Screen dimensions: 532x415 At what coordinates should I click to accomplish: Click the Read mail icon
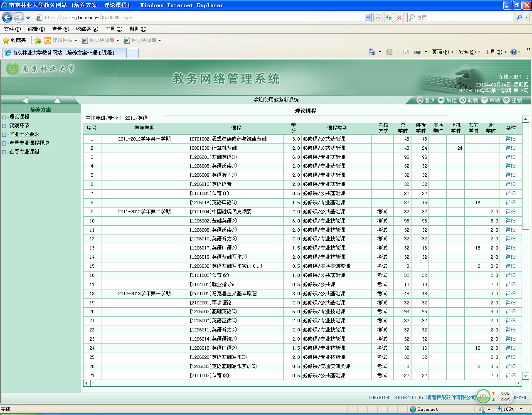406,52
